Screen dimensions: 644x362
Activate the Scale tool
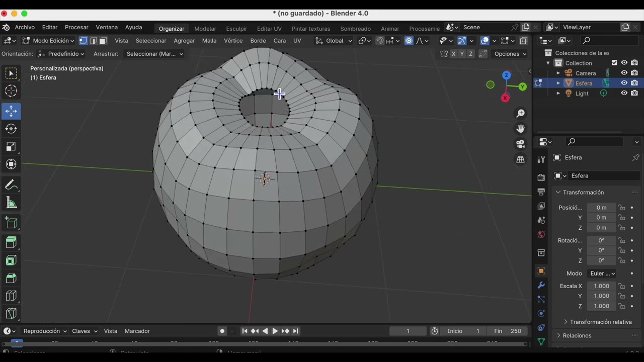pyautogui.click(x=11, y=146)
